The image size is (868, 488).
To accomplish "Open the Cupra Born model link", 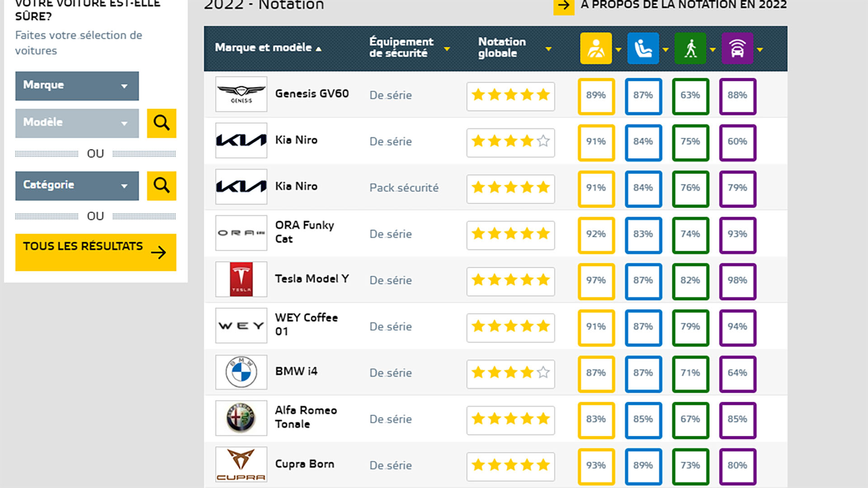I will tap(305, 464).
